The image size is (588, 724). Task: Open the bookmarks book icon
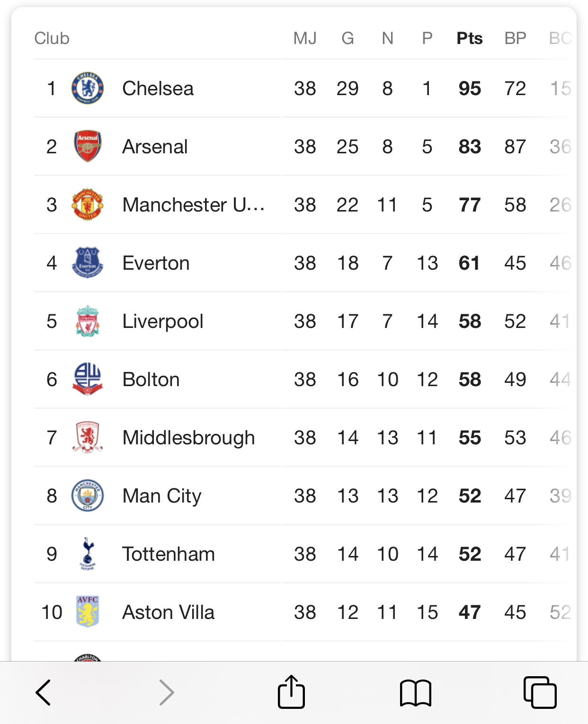[415, 693]
